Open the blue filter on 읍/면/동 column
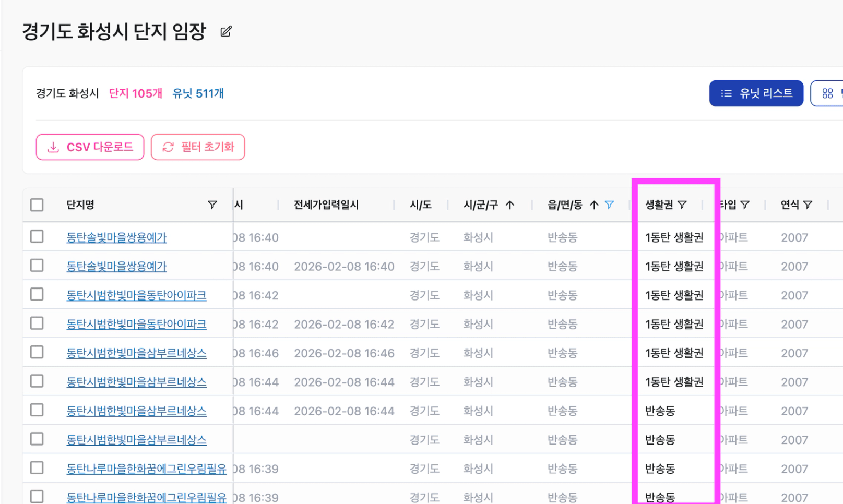Image resolution: width=843 pixels, height=504 pixels. click(x=609, y=205)
